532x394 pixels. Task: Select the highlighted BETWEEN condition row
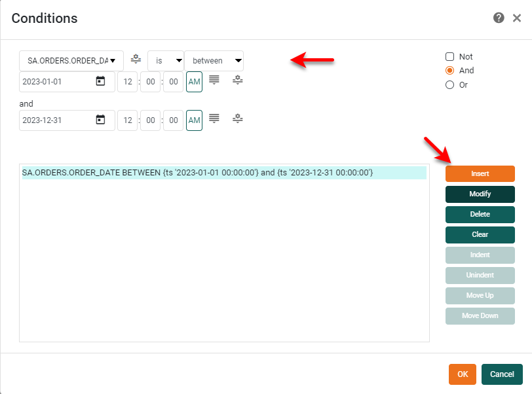click(x=197, y=173)
